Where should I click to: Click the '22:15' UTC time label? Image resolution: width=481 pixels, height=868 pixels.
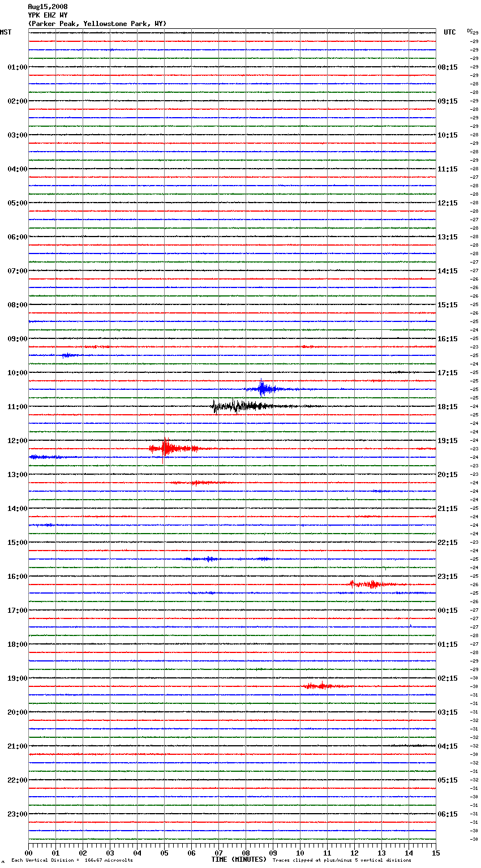pyautogui.click(x=448, y=543)
